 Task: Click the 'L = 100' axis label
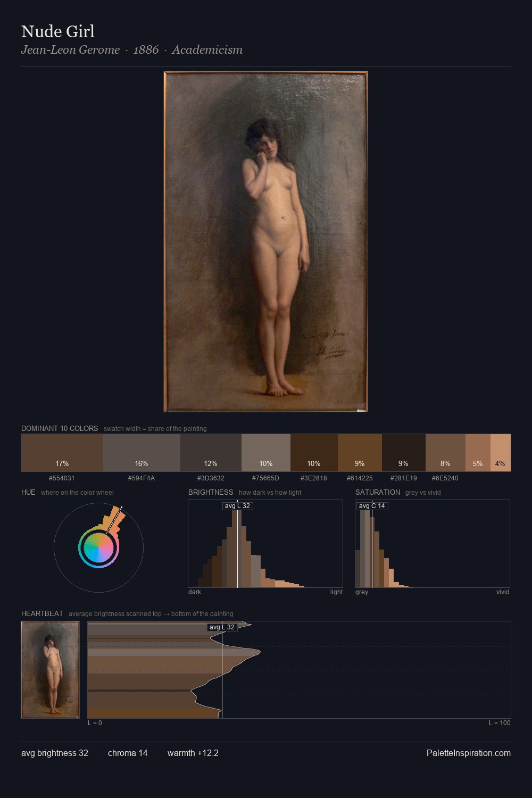(x=500, y=723)
